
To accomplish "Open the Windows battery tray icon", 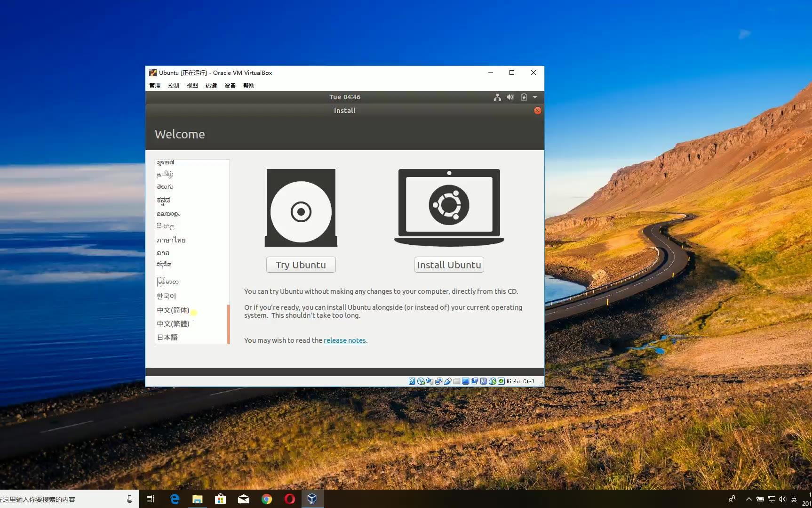I will (760, 499).
